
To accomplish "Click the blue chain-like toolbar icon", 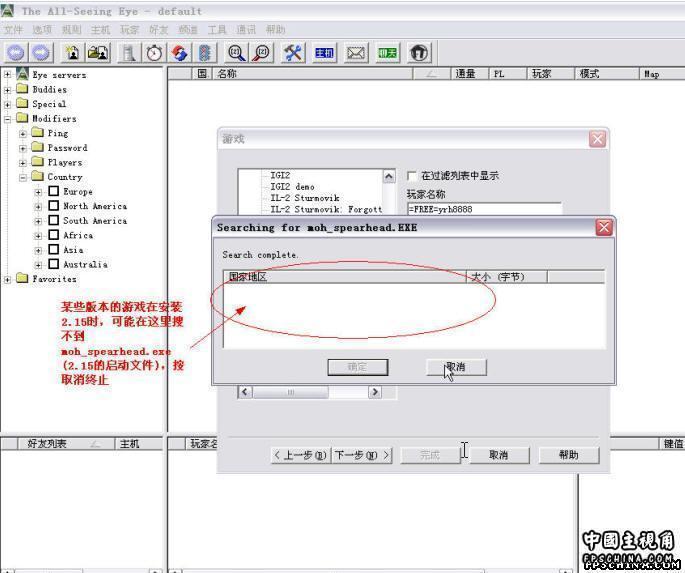I will [205, 53].
